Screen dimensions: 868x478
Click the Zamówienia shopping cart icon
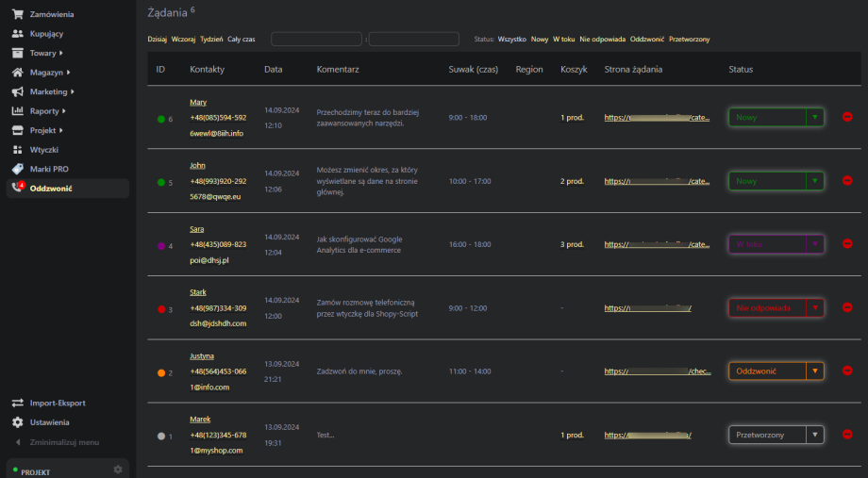click(x=17, y=14)
